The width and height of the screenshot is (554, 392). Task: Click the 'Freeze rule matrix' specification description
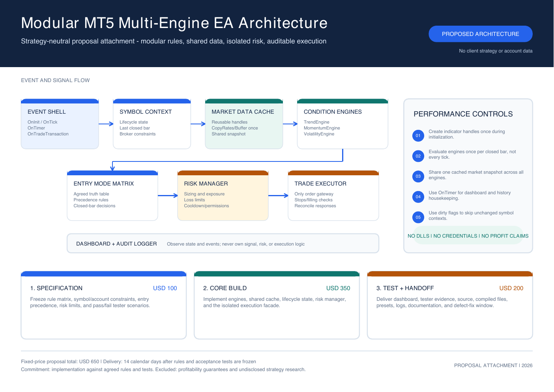(x=90, y=302)
